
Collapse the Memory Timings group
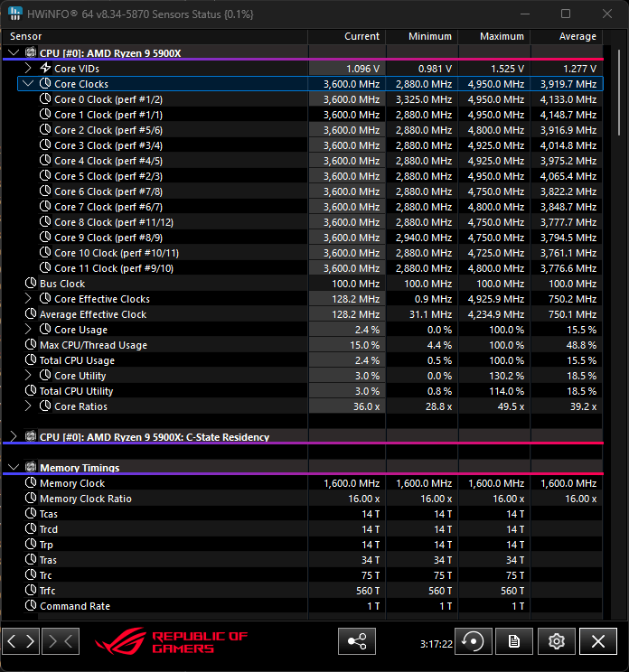pyautogui.click(x=14, y=467)
